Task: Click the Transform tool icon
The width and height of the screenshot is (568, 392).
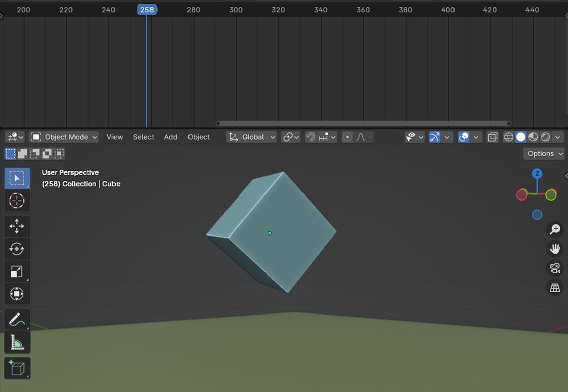Action: (x=17, y=294)
